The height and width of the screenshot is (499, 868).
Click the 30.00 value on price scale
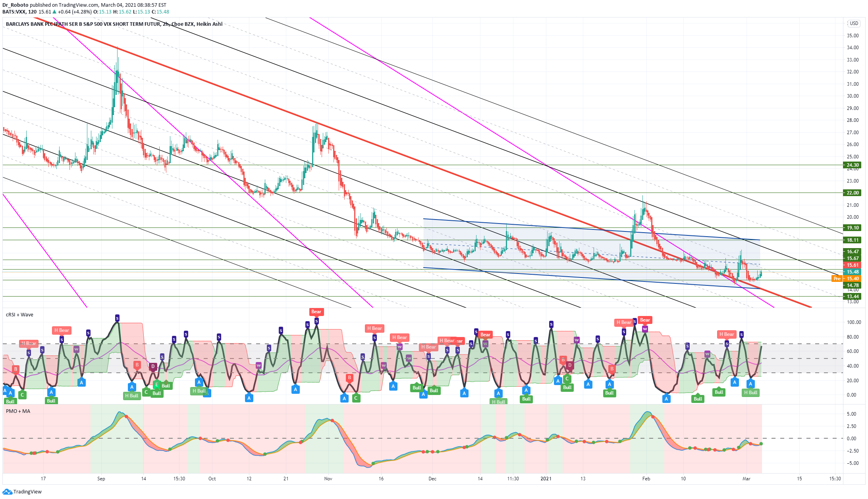pyautogui.click(x=853, y=96)
